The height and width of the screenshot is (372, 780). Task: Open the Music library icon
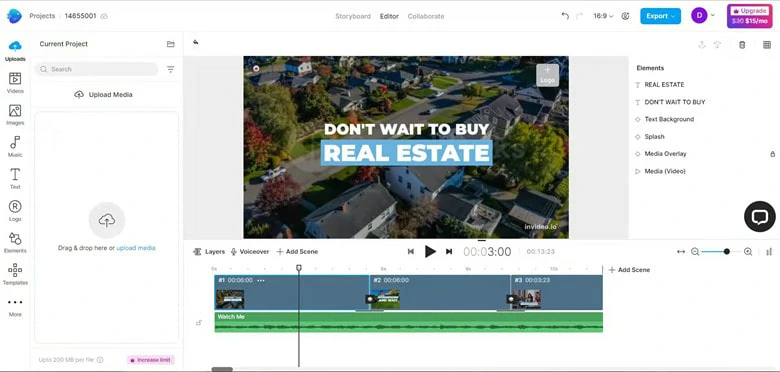click(x=15, y=146)
